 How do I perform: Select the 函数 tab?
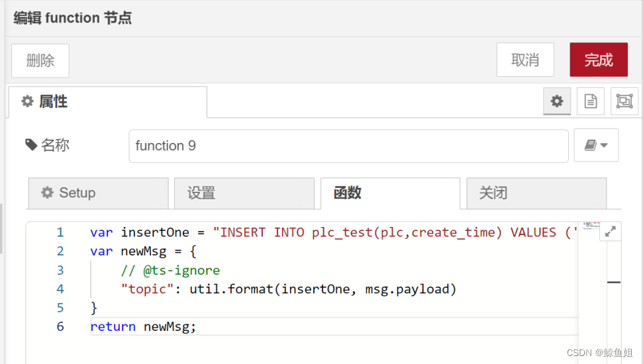391,193
